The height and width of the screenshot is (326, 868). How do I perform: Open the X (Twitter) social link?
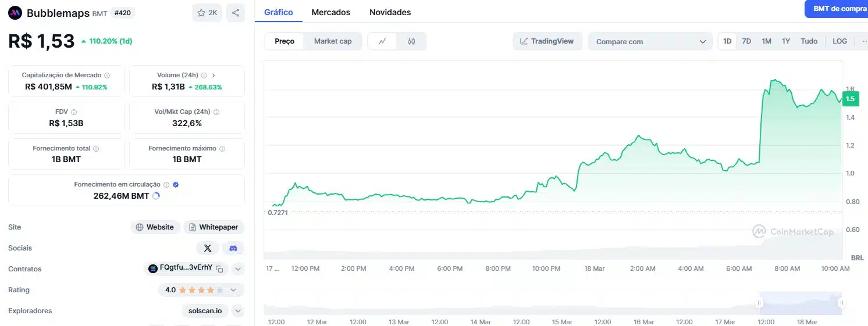[x=208, y=248]
